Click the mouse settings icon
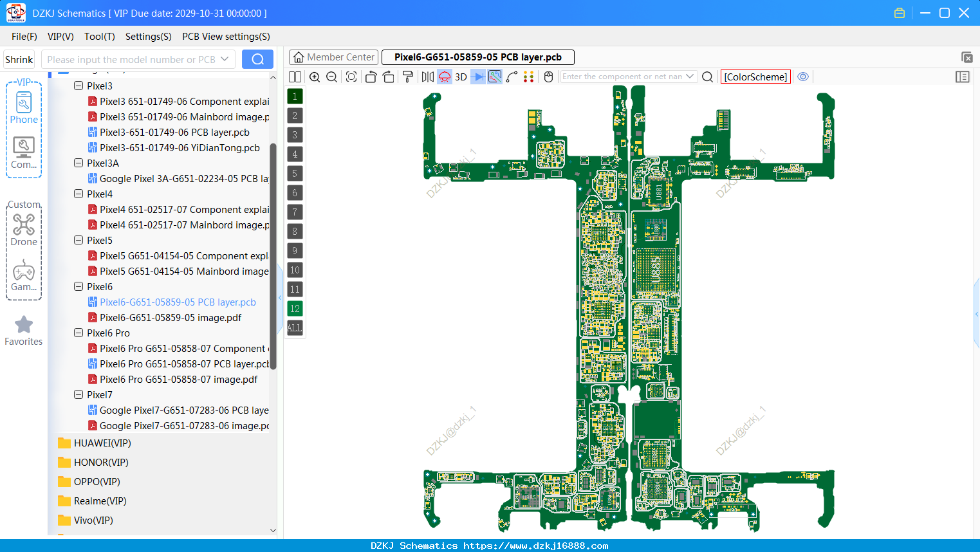This screenshot has width=980, height=552. (x=548, y=77)
